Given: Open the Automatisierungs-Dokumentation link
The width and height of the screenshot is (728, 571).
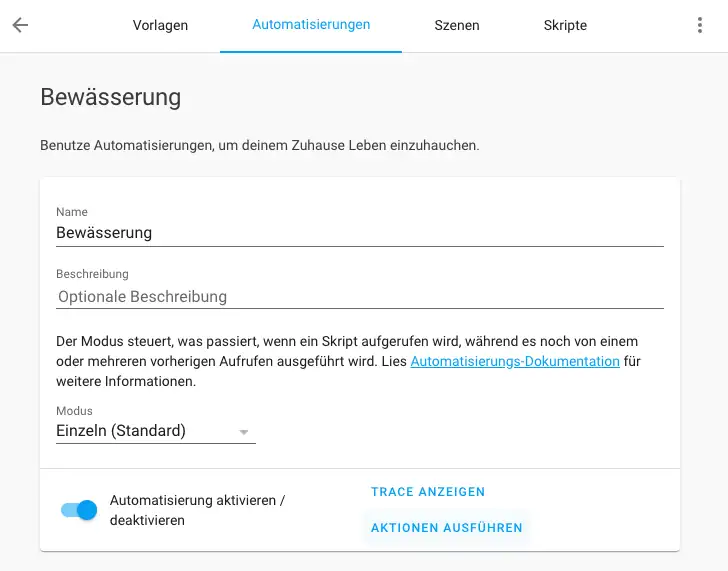Looking at the screenshot, I should coord(515,361).
